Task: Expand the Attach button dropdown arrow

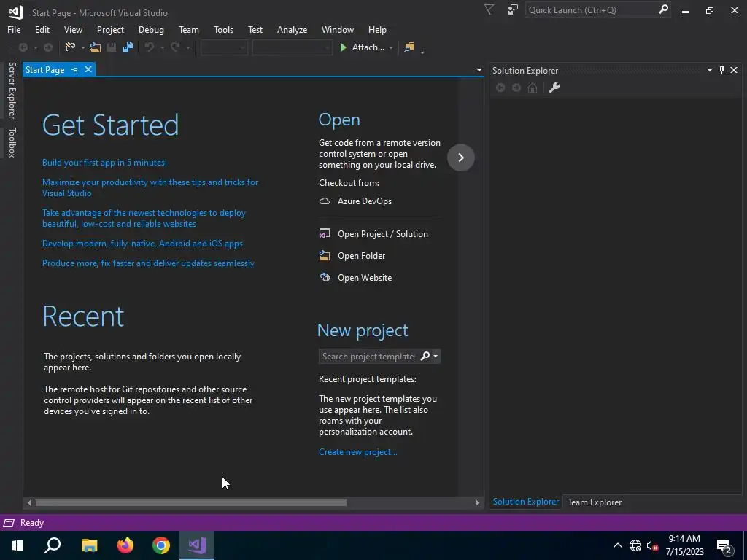Action: (x=391, y=48)
